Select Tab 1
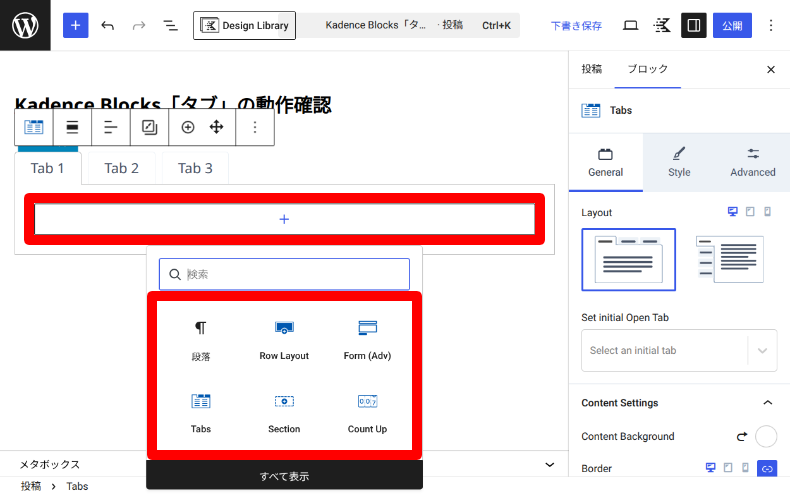Image resolution: width=790 pixels, height=496 pixels. [x=47, y=168]
